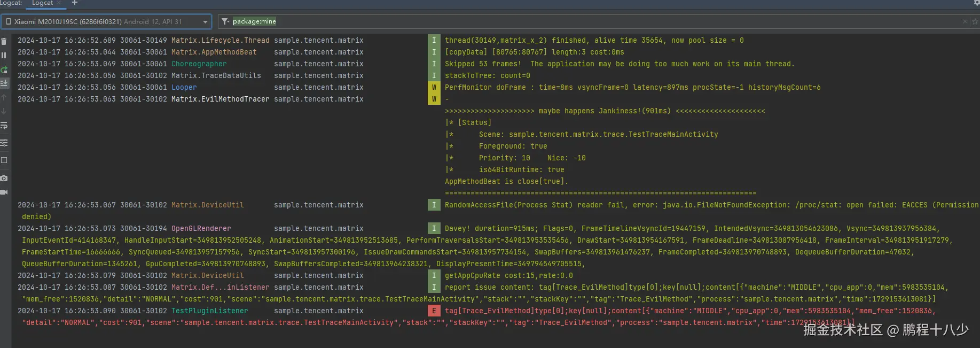Close the Logcat tab
The height and width of the screenshot is (348, 980).
click(59, 3)
